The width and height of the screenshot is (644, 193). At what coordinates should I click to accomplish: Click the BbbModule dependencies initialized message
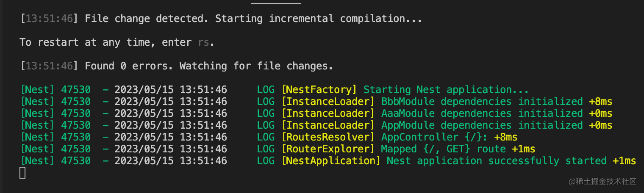[x=482, y=102]
